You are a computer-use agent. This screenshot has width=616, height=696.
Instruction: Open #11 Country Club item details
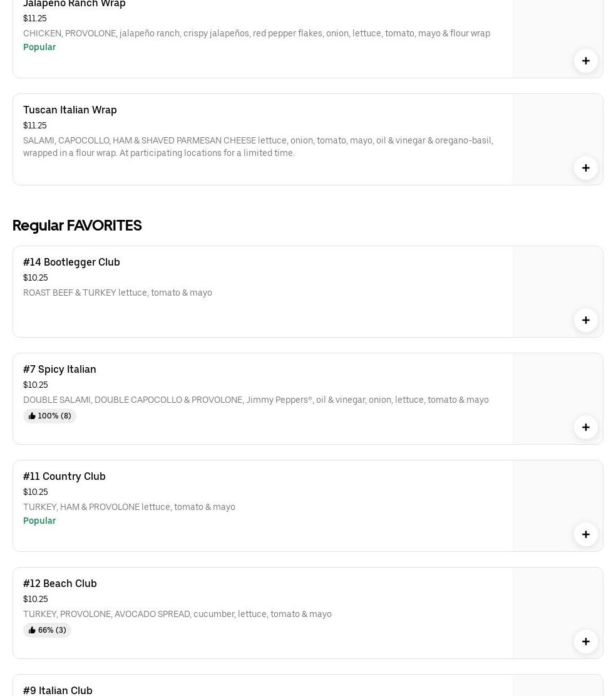coord(64,476)
